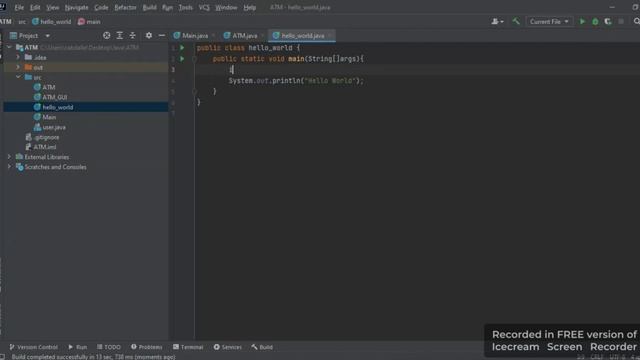This screenshot has height=360, width=640.
Task: Open the Build tool window
Action: pos(262,347)
